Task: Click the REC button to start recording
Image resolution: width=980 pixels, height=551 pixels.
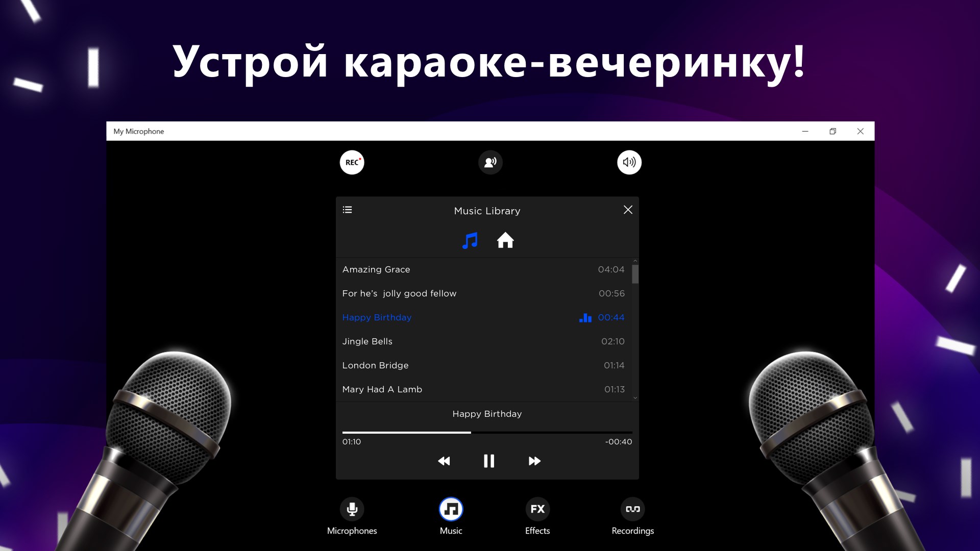Action: click(351, 161)
